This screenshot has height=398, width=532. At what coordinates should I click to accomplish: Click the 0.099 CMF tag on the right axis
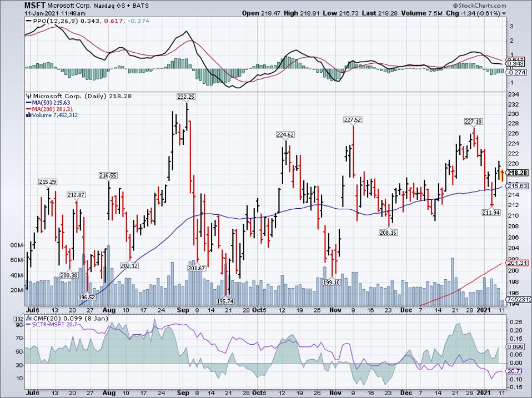(516, 347)
